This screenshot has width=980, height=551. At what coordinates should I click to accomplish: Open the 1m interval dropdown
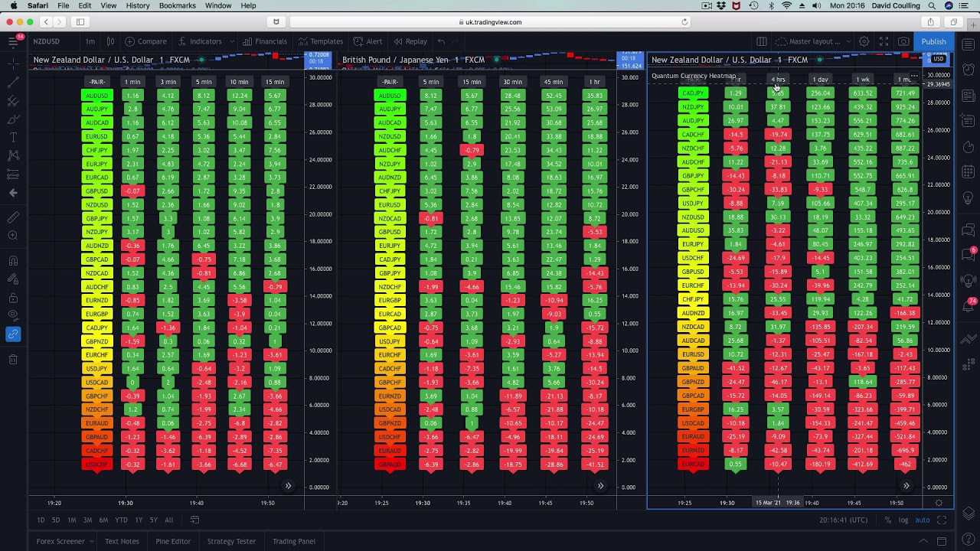coord(90,41)
